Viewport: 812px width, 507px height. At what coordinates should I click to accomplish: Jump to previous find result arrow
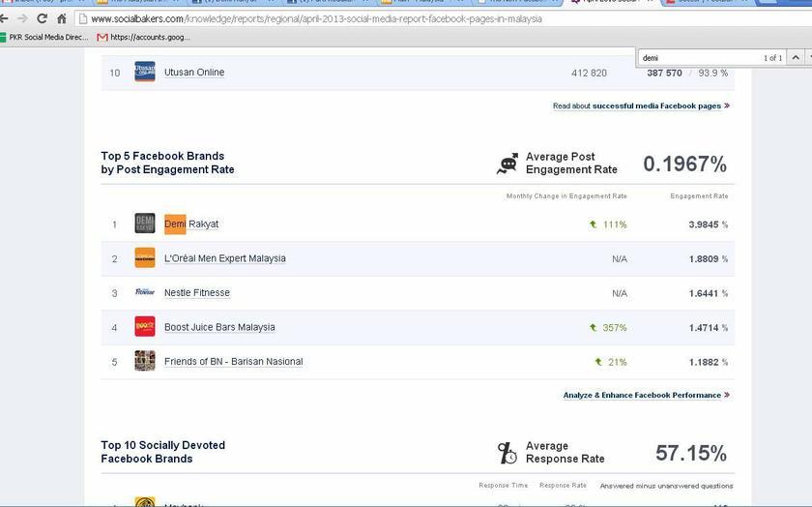pyautogui.click(x=796, y=57)
